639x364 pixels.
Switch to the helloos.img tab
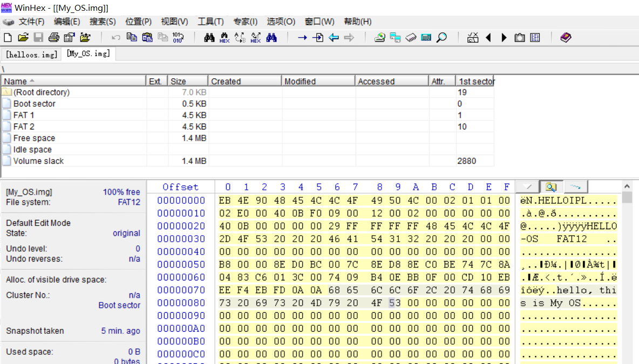tap(31, 54)
